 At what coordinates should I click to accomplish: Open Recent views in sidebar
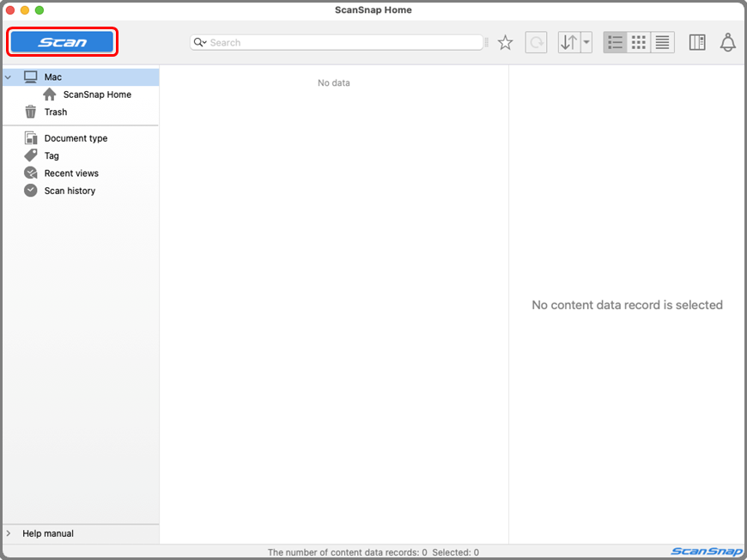tap(81, 173)
